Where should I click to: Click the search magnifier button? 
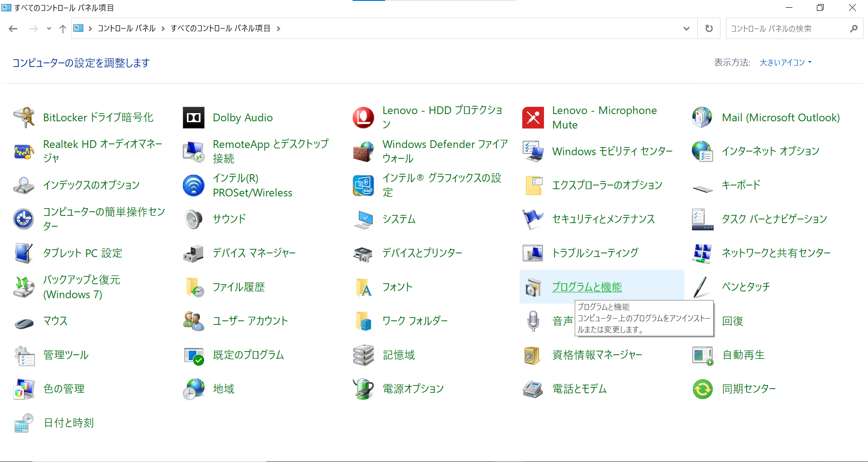854,29
